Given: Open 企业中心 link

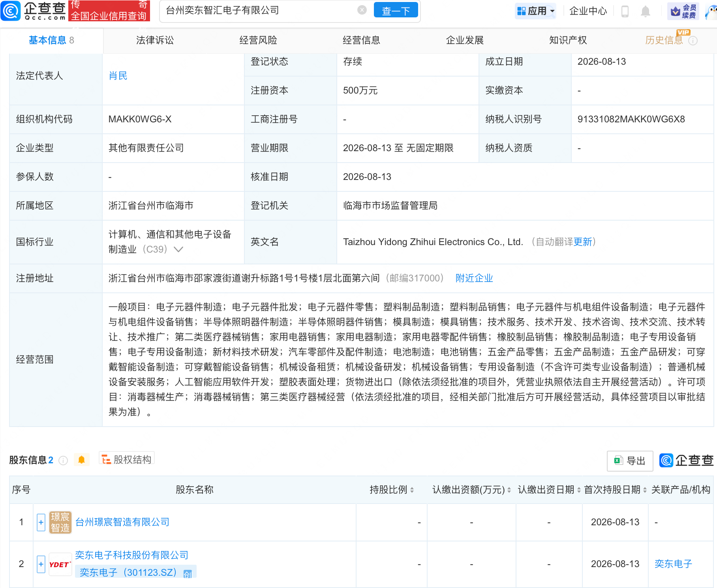Looking at the screenshot, I should tap(588, 11).
